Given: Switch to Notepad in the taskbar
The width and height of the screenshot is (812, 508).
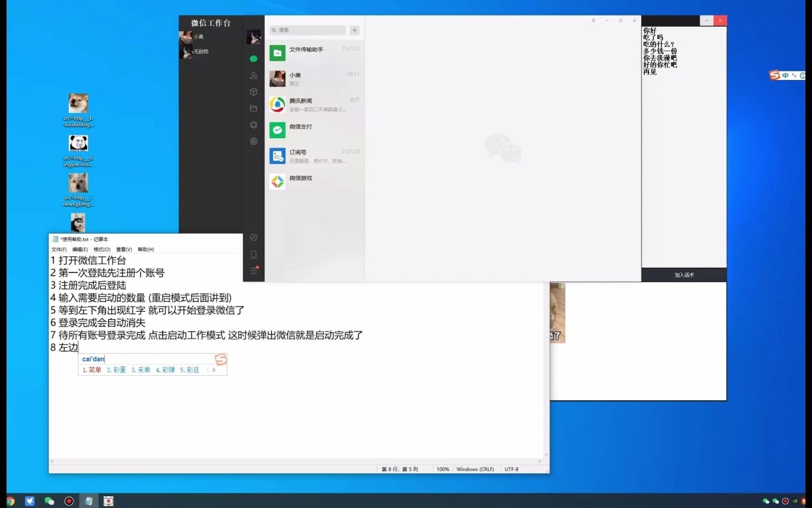Looking at the screenshot, I should [x=88, y=501].
